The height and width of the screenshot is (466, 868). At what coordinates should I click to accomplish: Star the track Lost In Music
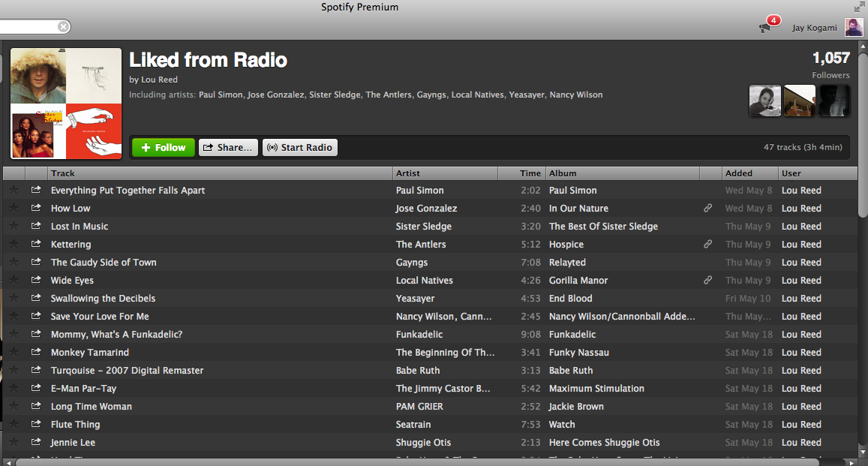(x=14, y=226)
